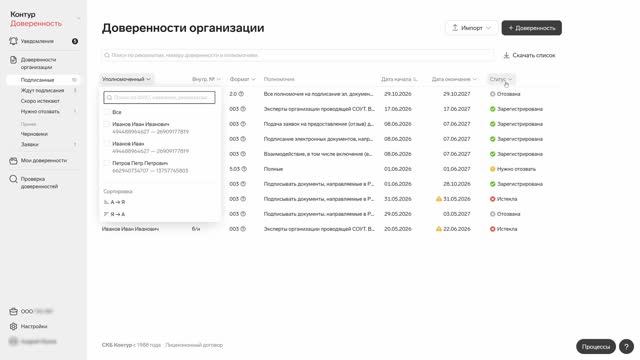The height and width of the screenshot is (360, 640).
Task: Open the Ждут подписания sidebar section
Action: point(43,91)
